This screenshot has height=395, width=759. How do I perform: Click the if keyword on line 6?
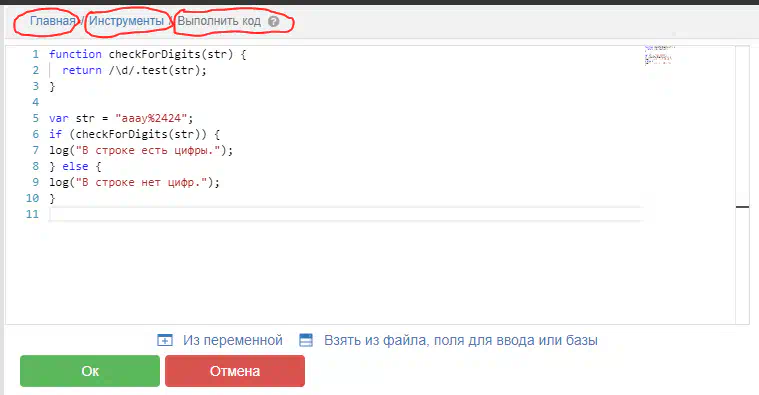point(55,134)
